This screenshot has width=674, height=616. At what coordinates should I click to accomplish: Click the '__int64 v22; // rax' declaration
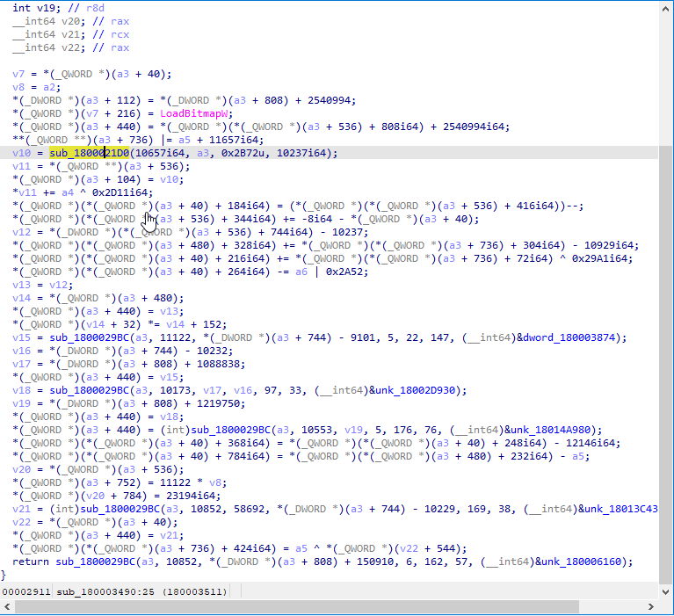click(x=71, y=47)
